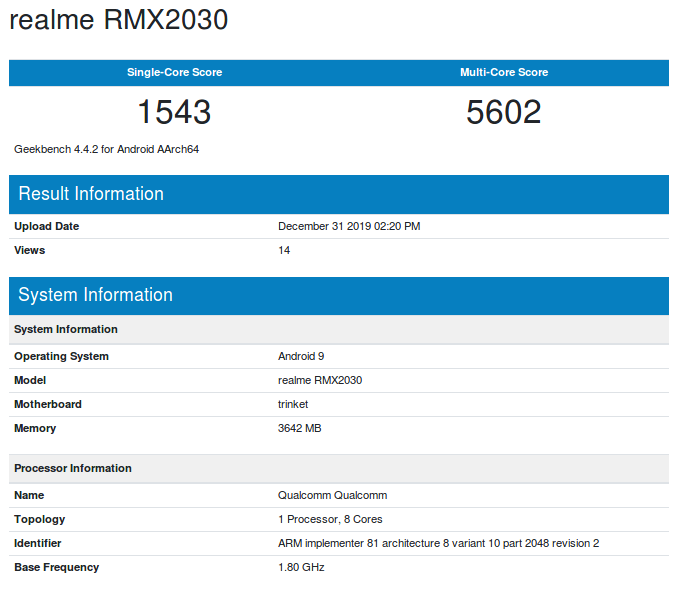Click the Model value 'realme RMX2030'
Viewport: 677px width, 590px height.
(x=320, y=381)
